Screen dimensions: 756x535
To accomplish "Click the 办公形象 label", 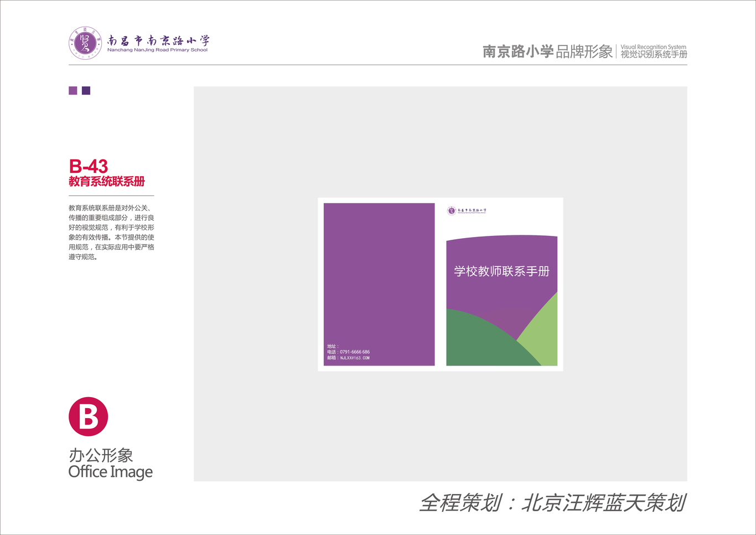I will 101,455.
